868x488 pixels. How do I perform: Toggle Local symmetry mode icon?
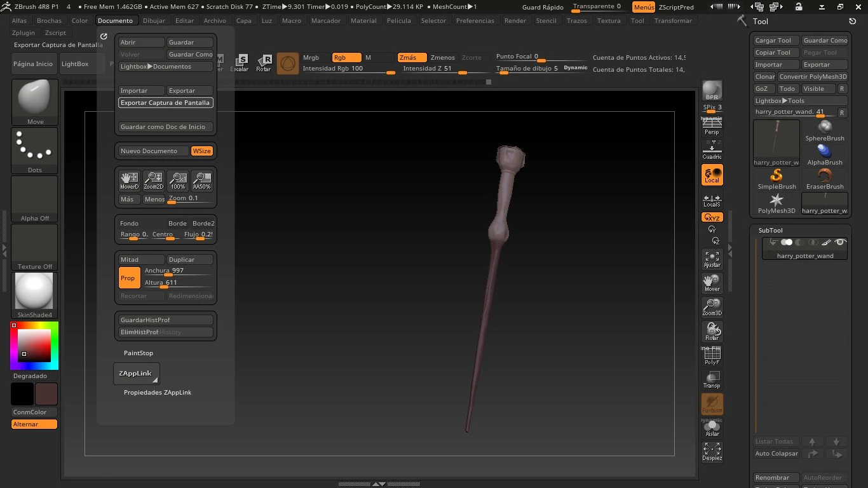pos(712,175)
